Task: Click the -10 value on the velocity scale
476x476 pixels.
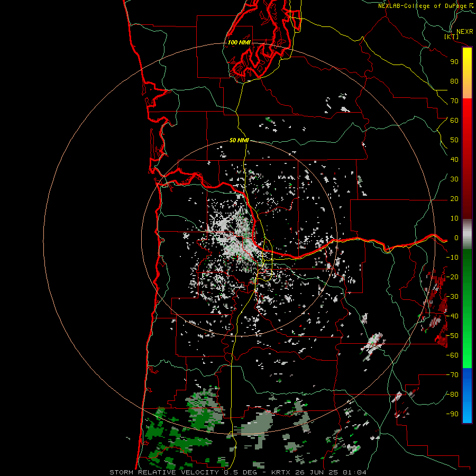Action: coord(452,258)
